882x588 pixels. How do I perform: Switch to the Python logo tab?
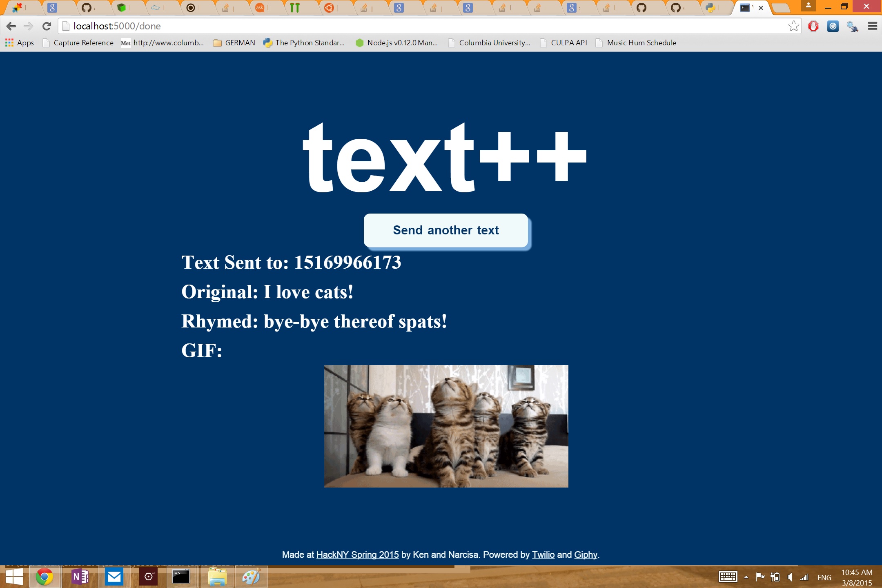point(710,8)
